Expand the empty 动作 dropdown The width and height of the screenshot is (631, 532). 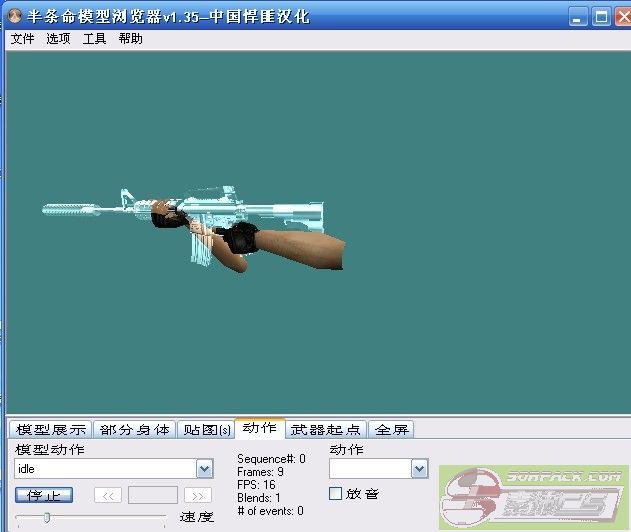click(x=419, y=469)
